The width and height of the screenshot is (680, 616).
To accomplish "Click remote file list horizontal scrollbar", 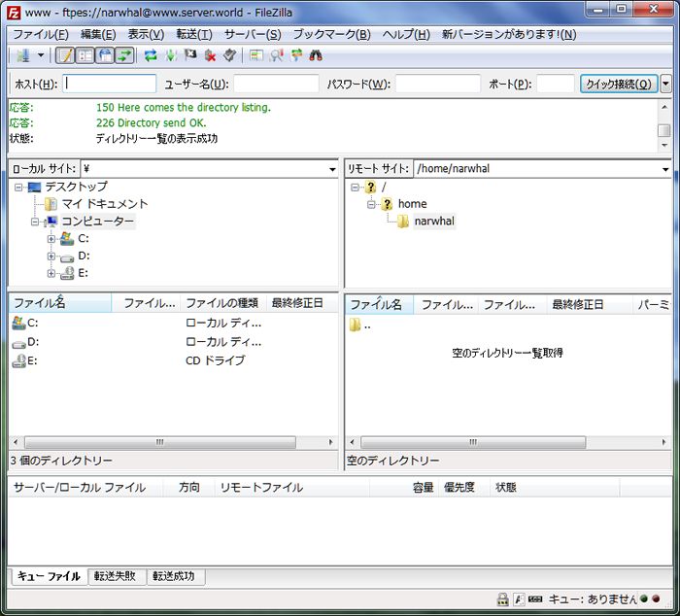I will (473, 442).
